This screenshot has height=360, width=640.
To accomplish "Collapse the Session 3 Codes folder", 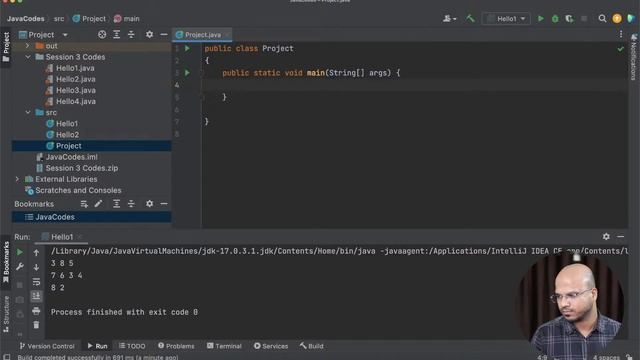I will tap(27, 57).
